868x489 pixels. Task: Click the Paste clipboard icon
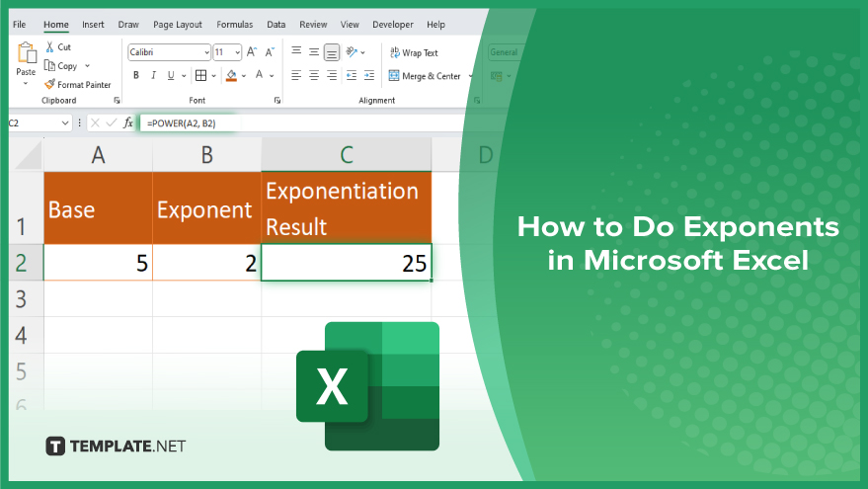click(26, 53)
